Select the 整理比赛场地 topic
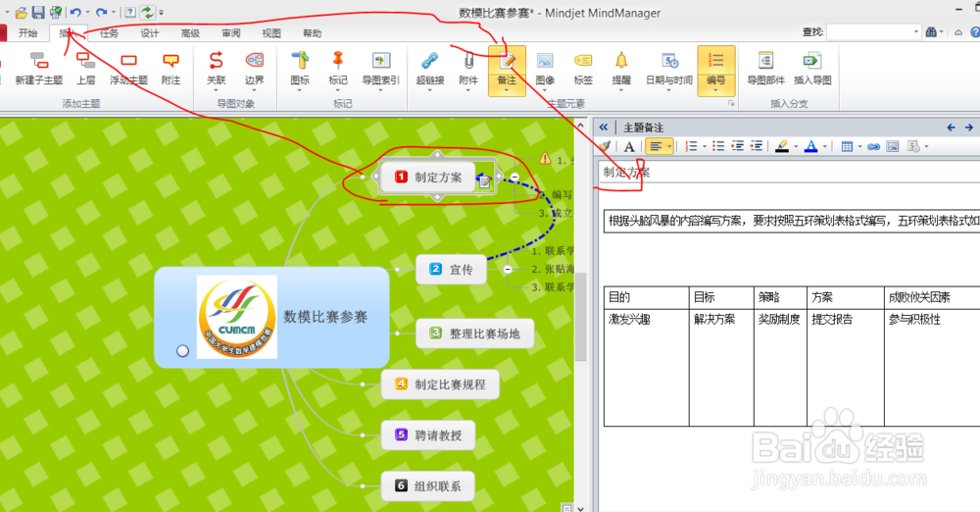This screenshot has width=980, height=512. click(x=475, y=333)
